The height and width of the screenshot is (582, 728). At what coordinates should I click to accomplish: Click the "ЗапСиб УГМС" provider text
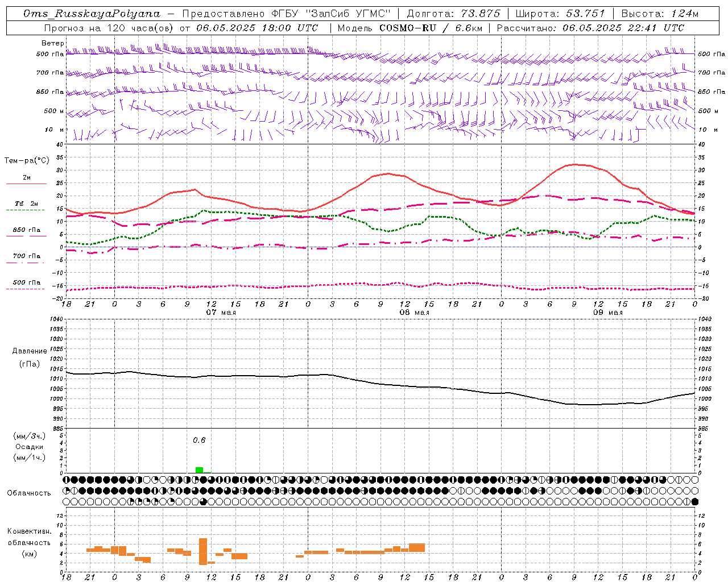[x=348, y=14]
